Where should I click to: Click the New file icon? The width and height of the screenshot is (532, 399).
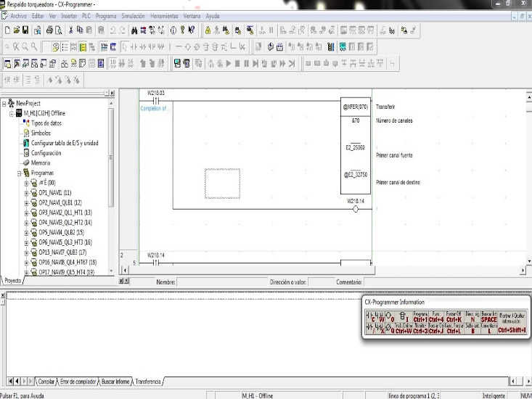coord(7,30)
